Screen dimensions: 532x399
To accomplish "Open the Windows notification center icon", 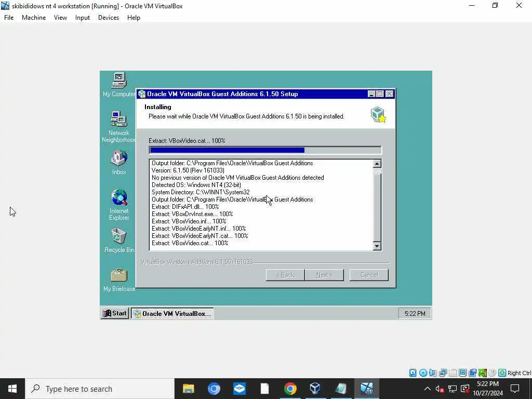I will click(515, 389).
